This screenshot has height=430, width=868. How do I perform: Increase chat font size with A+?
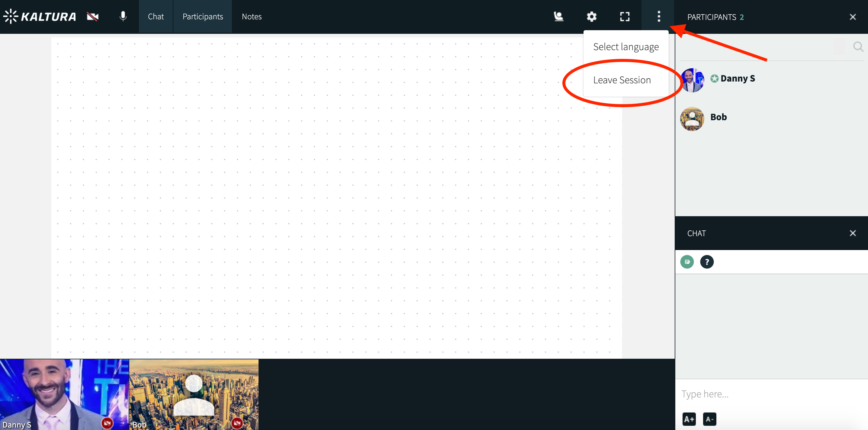[x=689, y=419]
